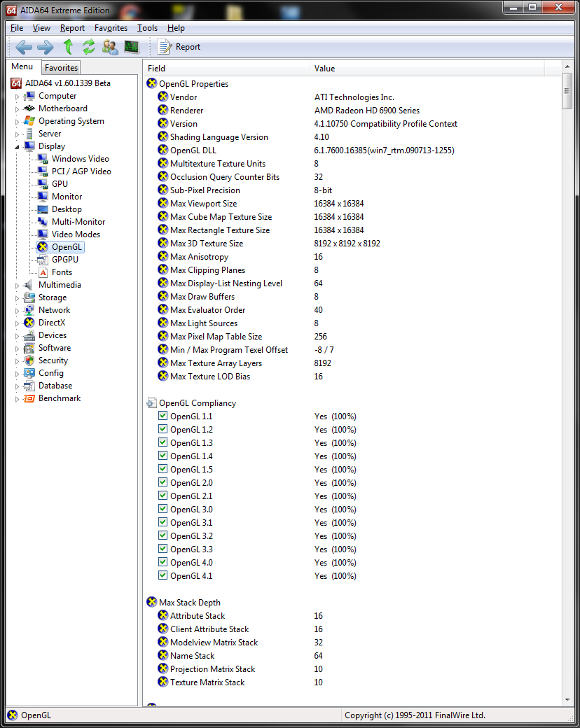
Task: Open the File menu
Action: click(17, 28)
